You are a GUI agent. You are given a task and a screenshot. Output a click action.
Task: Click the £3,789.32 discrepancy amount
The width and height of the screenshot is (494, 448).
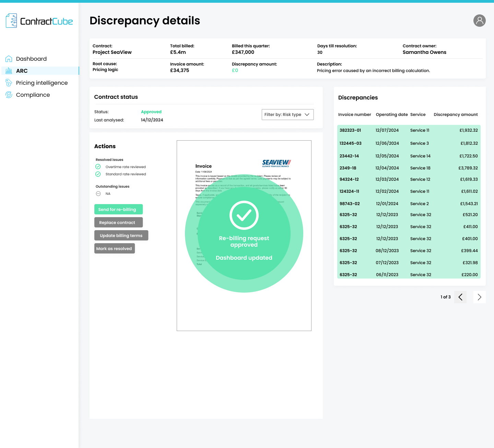coord(468,168)
